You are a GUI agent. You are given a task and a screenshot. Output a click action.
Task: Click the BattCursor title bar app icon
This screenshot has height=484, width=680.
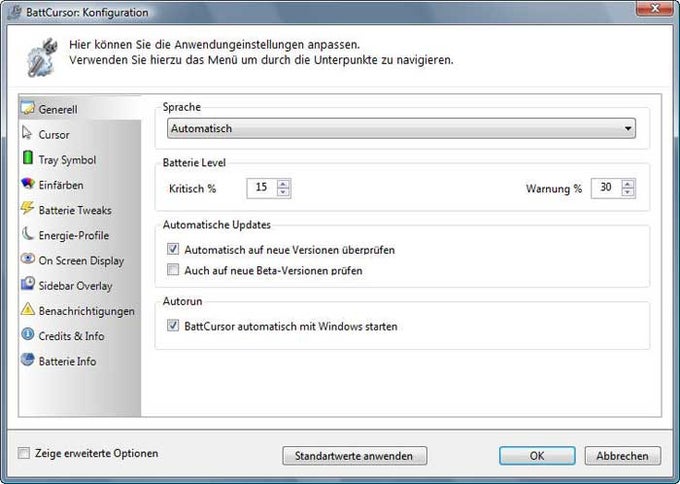[x=15, y=12]
